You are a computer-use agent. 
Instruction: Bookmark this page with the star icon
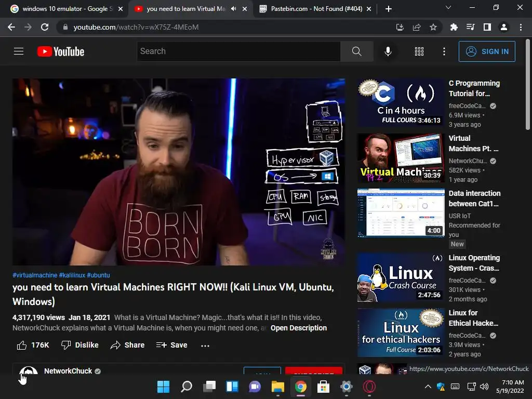(433, 27)
